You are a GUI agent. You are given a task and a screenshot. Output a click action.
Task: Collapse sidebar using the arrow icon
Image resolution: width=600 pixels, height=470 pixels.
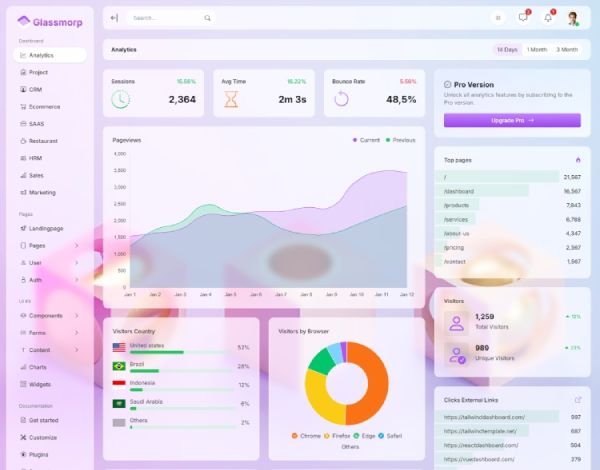tap(114, 18)
